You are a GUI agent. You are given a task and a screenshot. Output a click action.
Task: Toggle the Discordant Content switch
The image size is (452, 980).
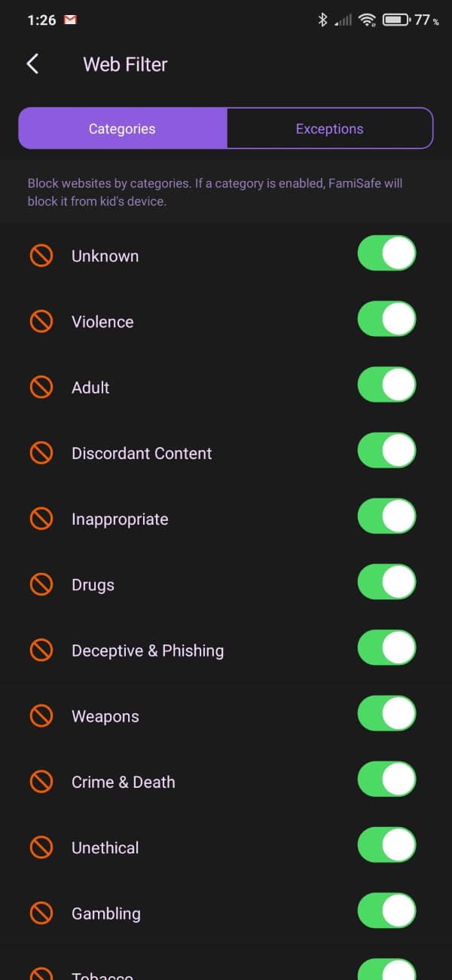(x=386, y=451)
